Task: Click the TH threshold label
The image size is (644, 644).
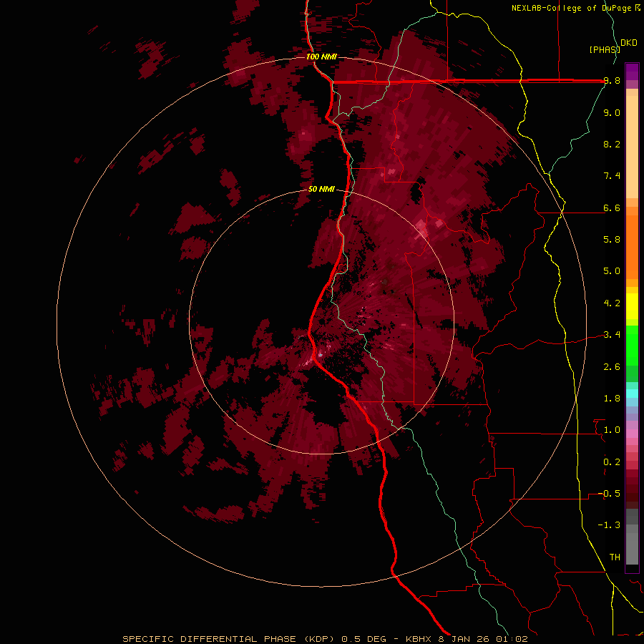Action: click(x=615, y=557)
